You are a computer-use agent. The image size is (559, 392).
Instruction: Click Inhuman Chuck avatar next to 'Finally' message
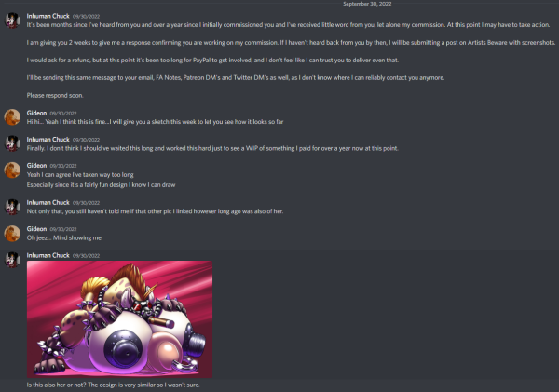click(12, 143)
